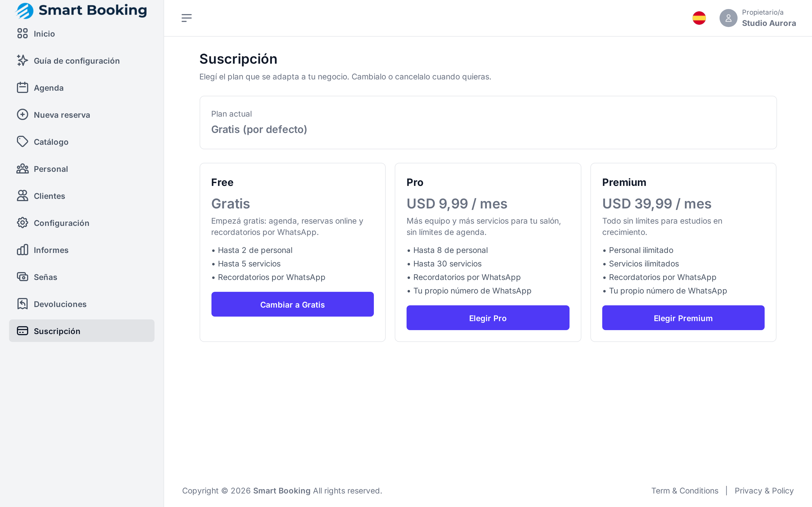Click the Elegir Pro button
Image resolution: width=812 pixels, height=507 pixels.
click(488, 318)
